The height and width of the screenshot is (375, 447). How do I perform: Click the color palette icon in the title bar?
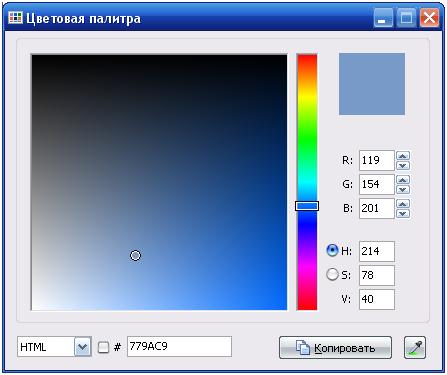pos(15,18)
